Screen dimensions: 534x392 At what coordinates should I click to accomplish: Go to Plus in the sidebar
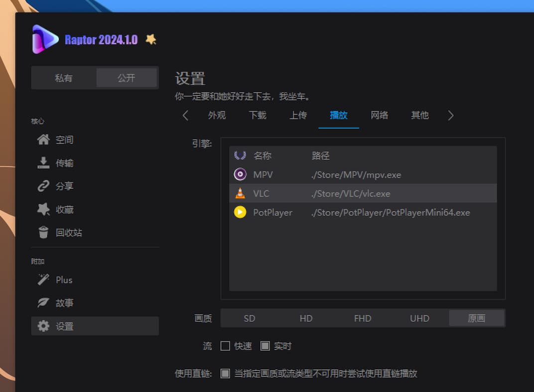click(95, 279)
